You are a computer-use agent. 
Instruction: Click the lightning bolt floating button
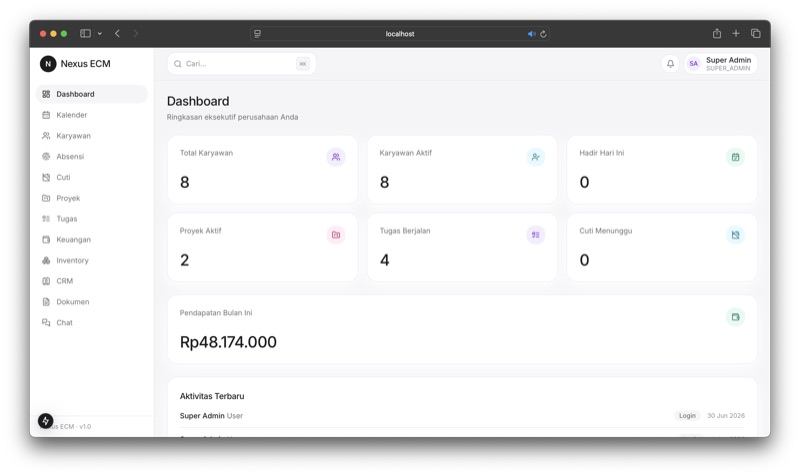[45, 421]
